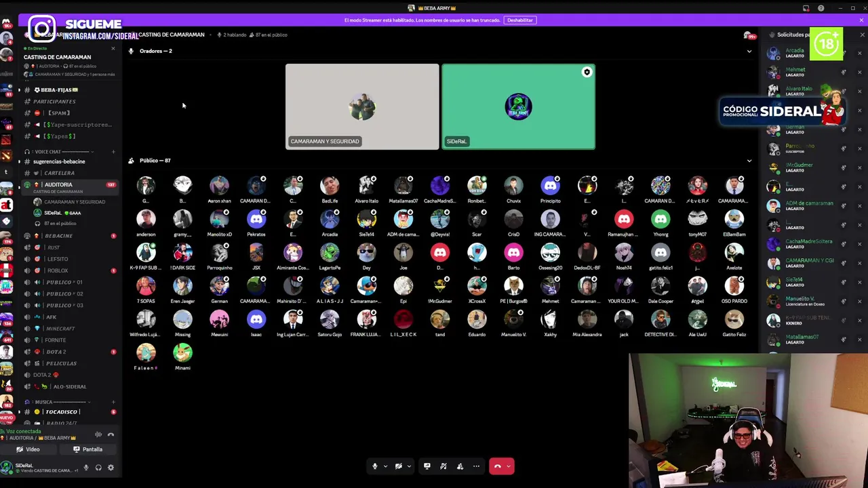Open the inbox icon in title bar
868x488 pixels.
point(806,8)
